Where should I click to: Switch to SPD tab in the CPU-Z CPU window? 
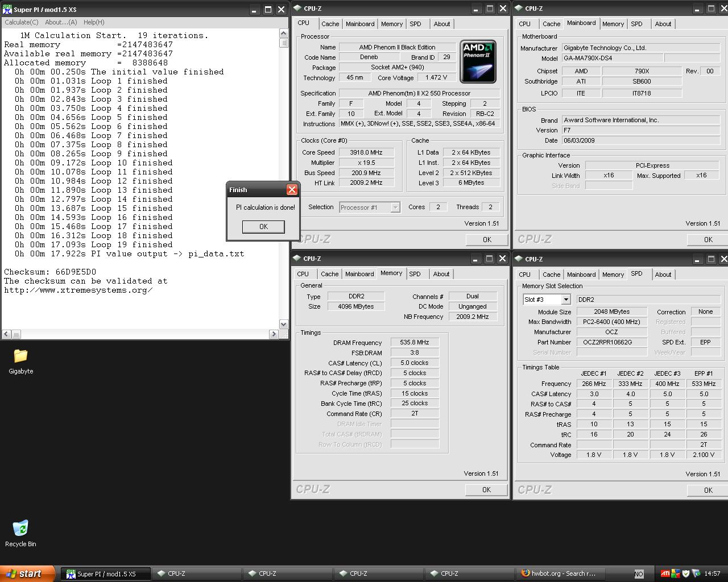click(416, 24)
